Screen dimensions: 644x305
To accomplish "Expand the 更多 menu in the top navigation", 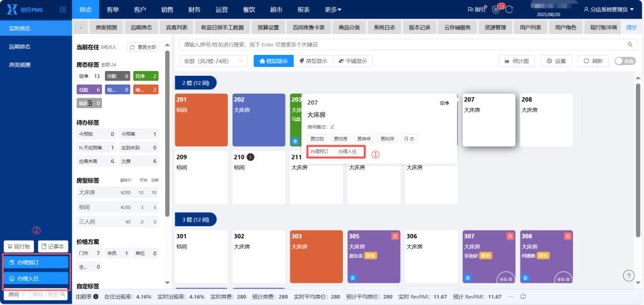I will [x=333, y=10].
